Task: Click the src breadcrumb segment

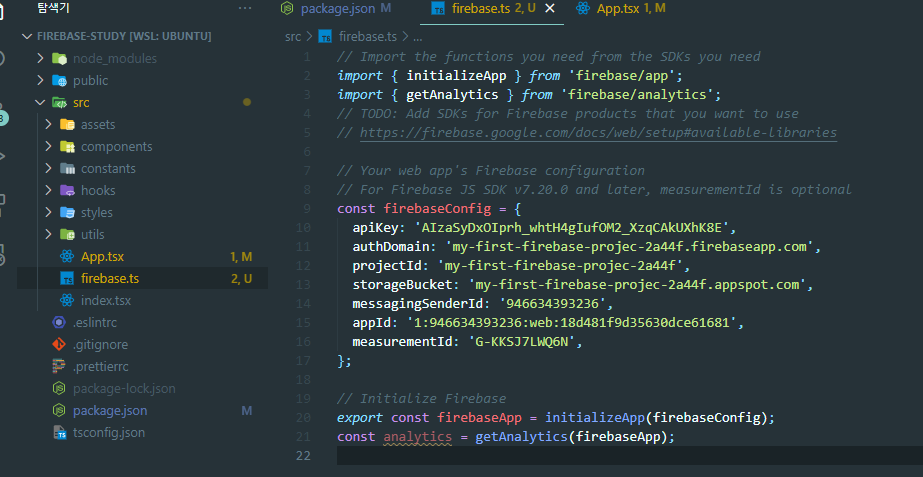Action: [x=293, y=37]
